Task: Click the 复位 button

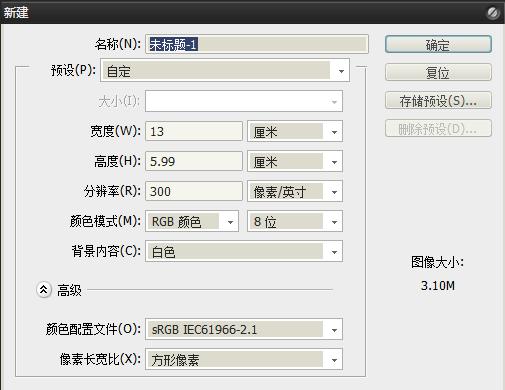Action: tap(438, 72)
